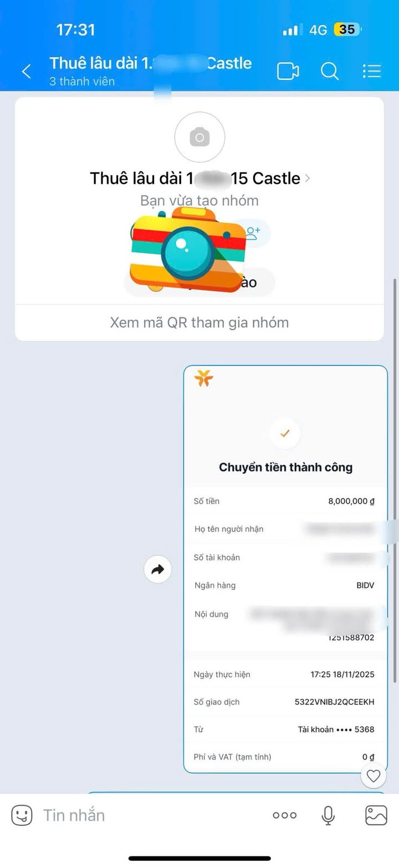Screen dimensions: 399x868
Task: Tap the group avatar camera placeholder
Action: [x=199, y=136]
